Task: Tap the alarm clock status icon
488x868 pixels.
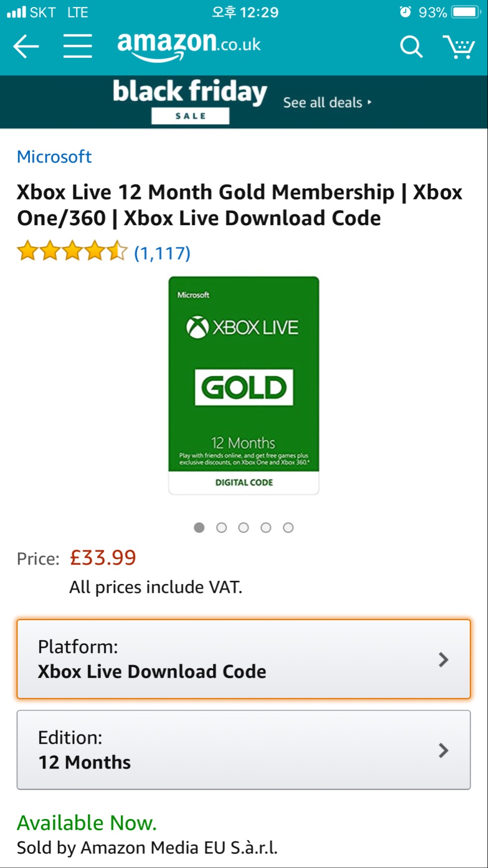Action: [406, 12]
